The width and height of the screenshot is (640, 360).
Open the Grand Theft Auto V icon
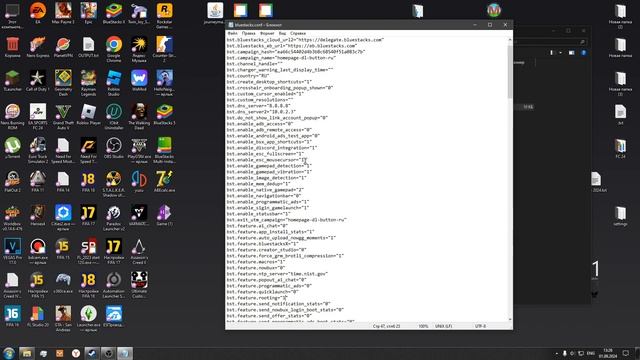63,116
